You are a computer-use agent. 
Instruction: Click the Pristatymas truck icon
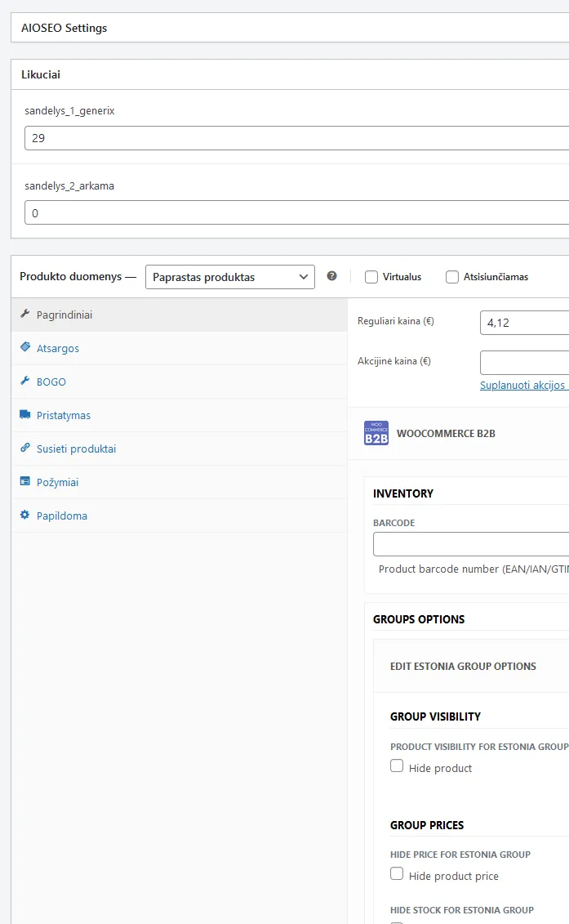click(x=24, y=415)
